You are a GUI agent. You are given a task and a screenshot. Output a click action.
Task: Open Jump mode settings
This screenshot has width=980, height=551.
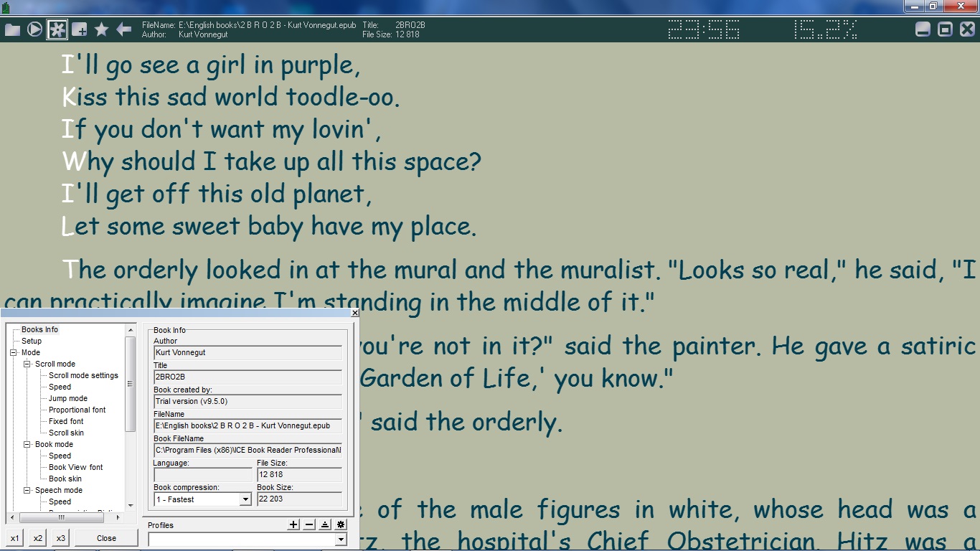pos(68,399)
